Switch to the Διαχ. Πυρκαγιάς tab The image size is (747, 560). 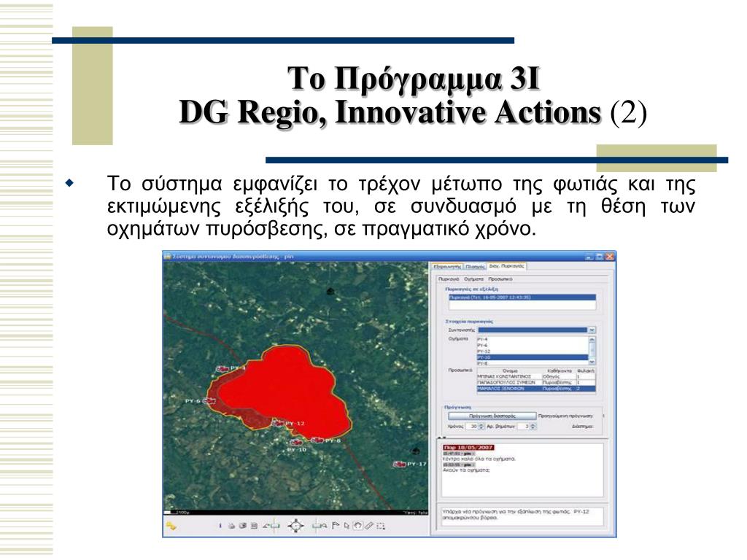[506, 266]
